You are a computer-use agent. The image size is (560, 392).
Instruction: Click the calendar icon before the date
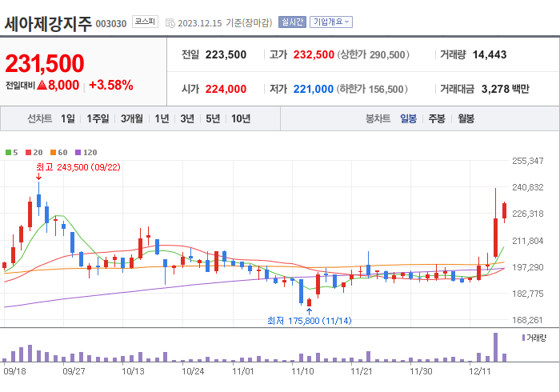[170, 23]
